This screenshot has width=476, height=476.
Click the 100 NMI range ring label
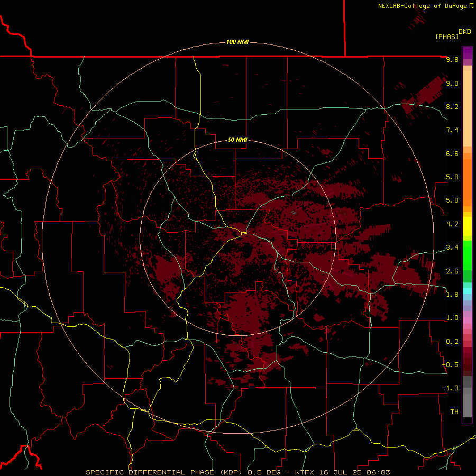pos(237,42)
